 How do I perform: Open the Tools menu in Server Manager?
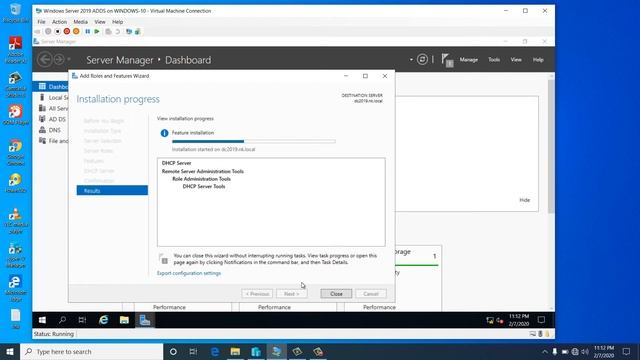coord(494,60)
